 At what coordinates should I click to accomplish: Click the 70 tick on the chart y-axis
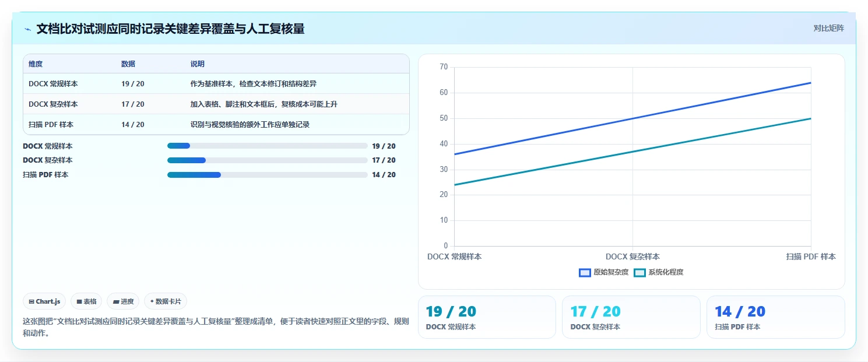pyautogui.click(x=444, y=67)
